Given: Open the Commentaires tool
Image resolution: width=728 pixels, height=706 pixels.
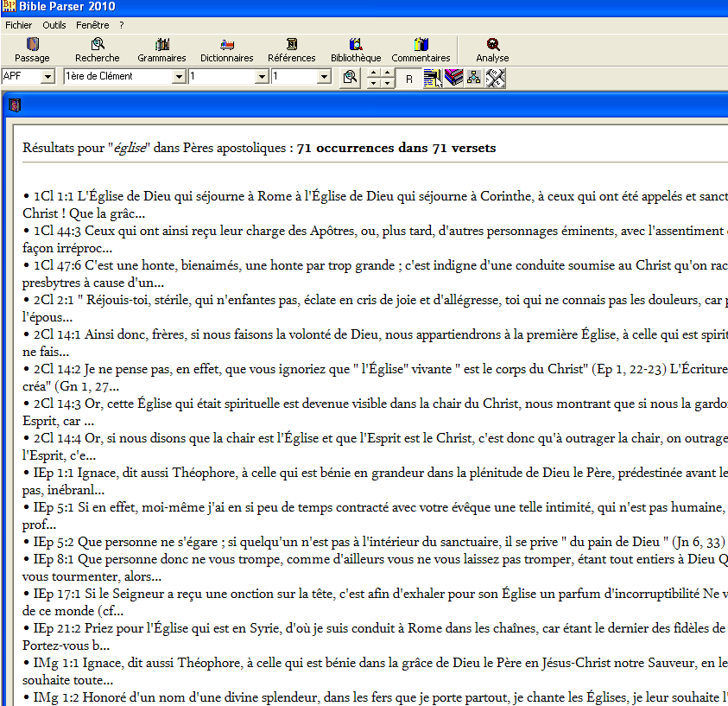Looking at the screenshot, I should tap(421, 50).
